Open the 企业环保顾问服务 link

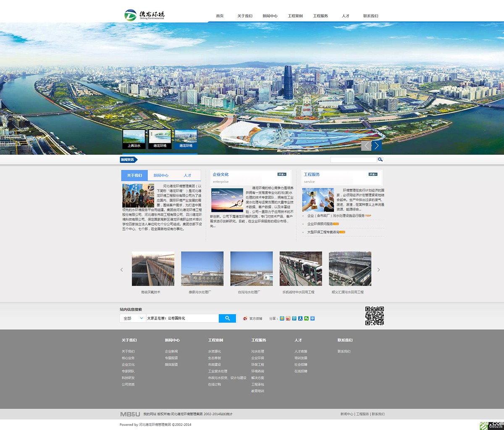pyautogui.click(x=320, y=224)
